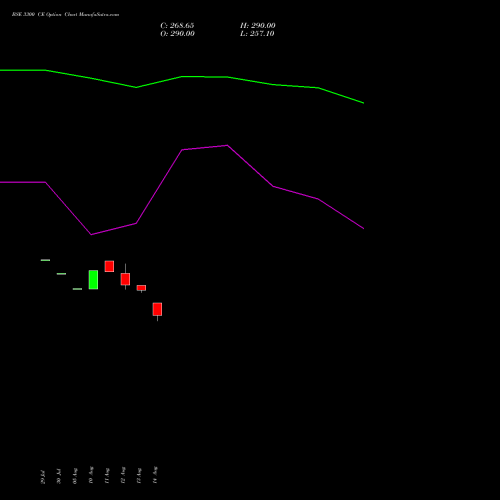This screenshot has width=500, height=500.
Task: Select the flat green dash candle for 30 Jul
Action: pos(61,274)
